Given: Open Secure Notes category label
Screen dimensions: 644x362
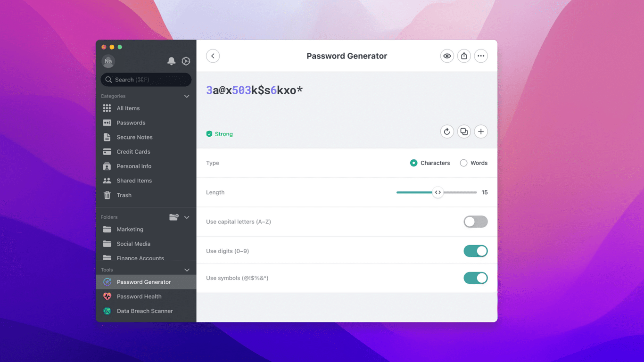Looking at the screenshot, I should [135, 137].
